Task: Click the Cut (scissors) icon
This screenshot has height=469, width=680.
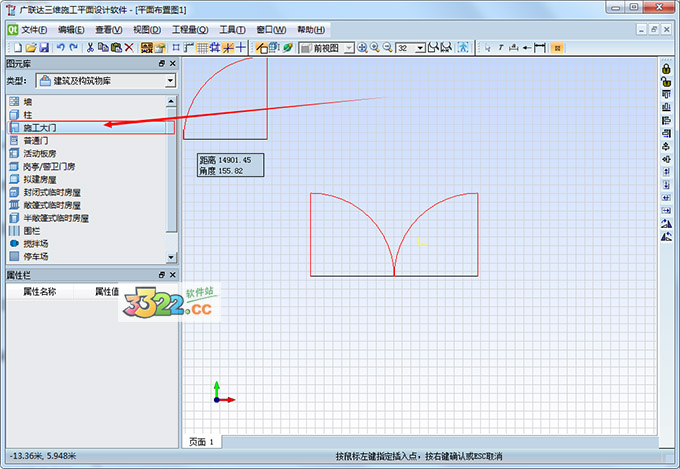Action: [x=90, y=47]
